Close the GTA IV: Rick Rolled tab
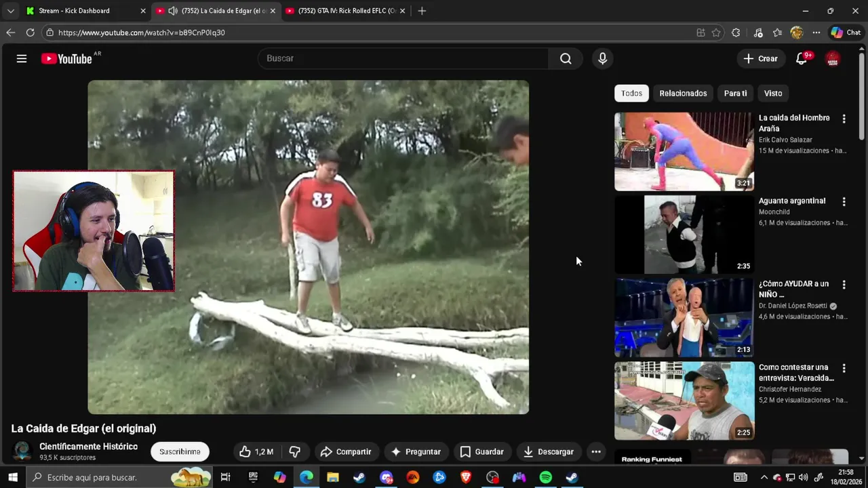868x488 pixels. click(x=402, y=11)
